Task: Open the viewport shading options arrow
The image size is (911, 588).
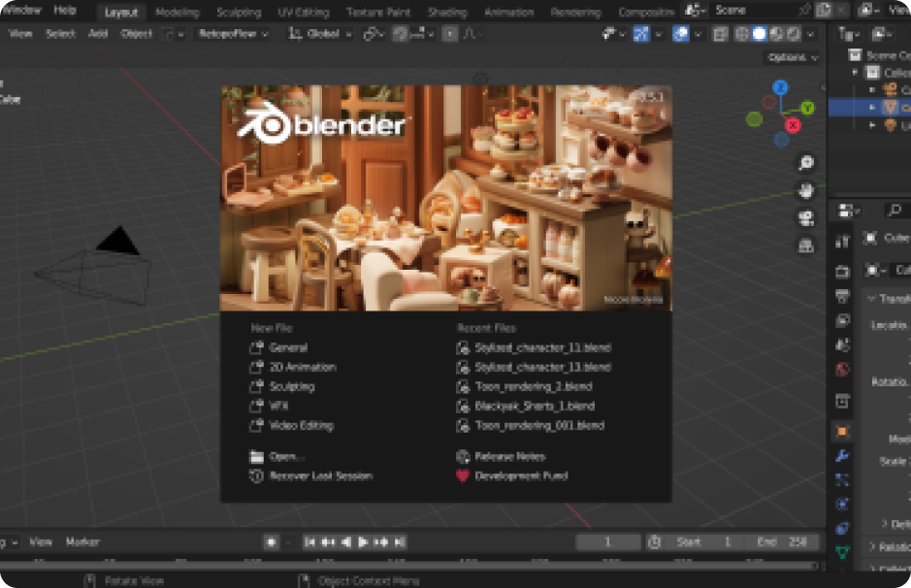Action: coord(810,34)
